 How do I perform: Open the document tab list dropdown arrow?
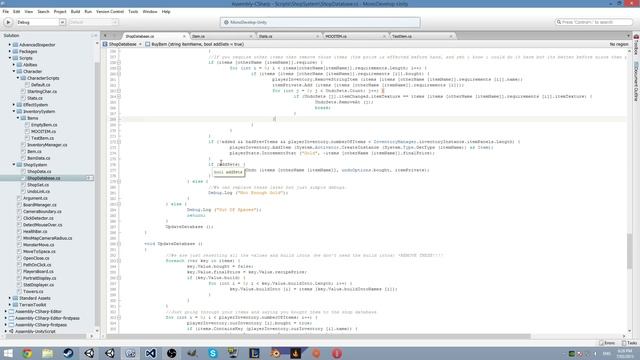tap(628, 36)
